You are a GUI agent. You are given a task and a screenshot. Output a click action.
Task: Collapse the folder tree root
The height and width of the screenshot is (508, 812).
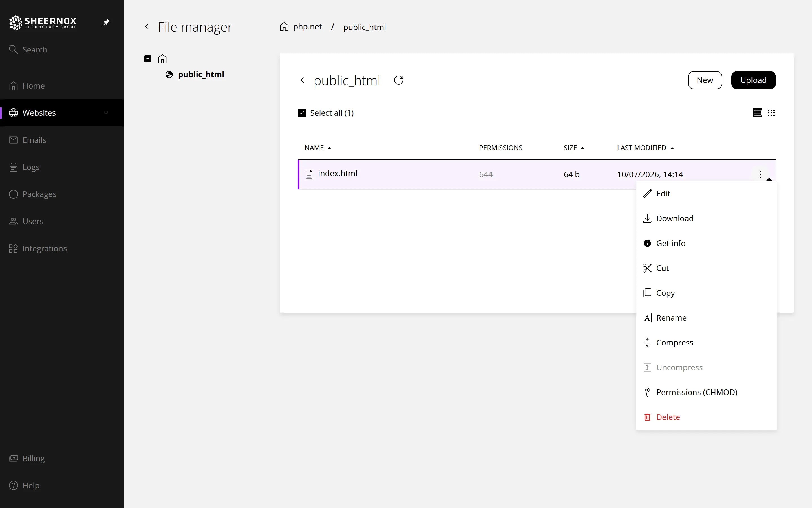point(148,59)
